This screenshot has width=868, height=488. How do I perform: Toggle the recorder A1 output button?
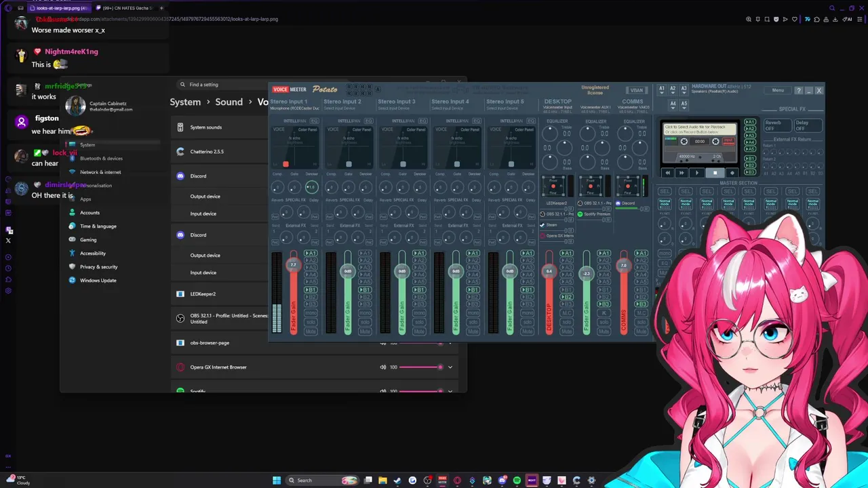(750, 122)
